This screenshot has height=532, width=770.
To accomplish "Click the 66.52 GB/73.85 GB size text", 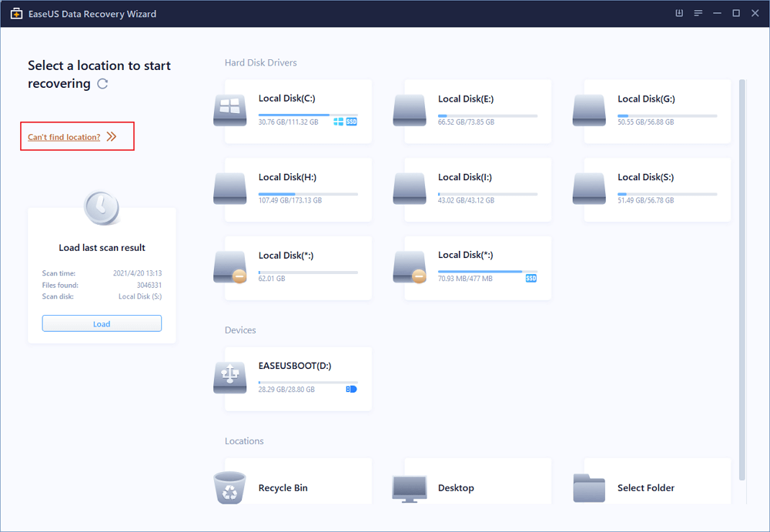I will (466, 122).
